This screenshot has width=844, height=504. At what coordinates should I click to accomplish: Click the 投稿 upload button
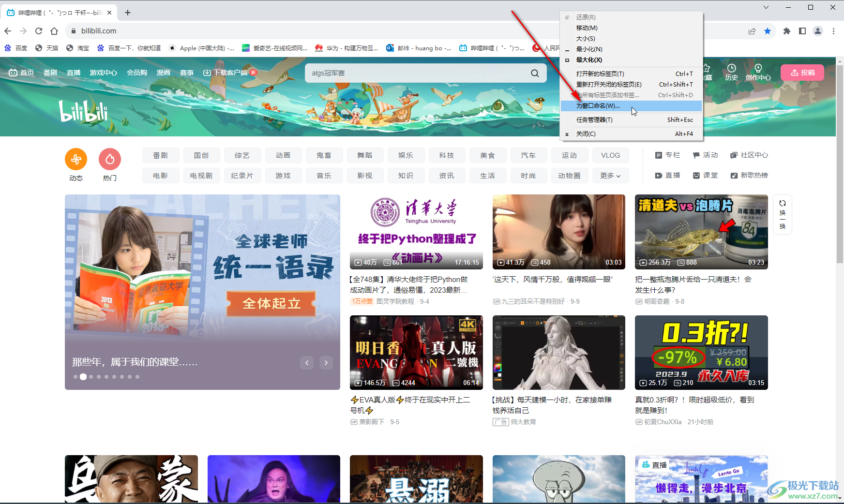click(803, 73)
